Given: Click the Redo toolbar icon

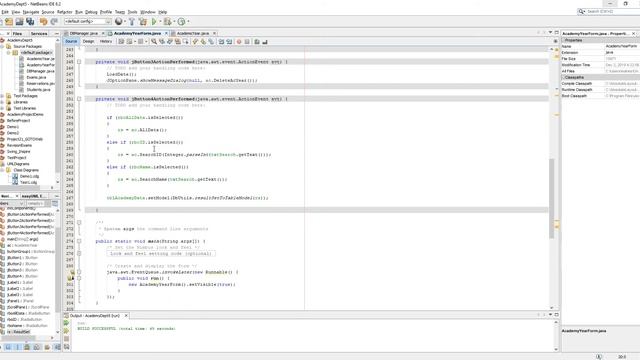Looking at the screenshot, I should pos(54,22).
